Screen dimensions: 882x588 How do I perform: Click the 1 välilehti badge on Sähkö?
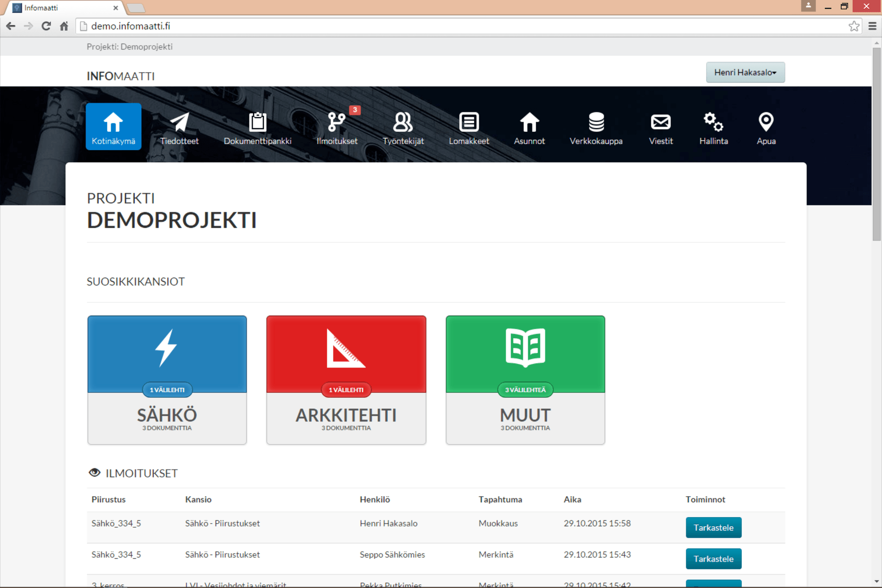tap(167, 390)
